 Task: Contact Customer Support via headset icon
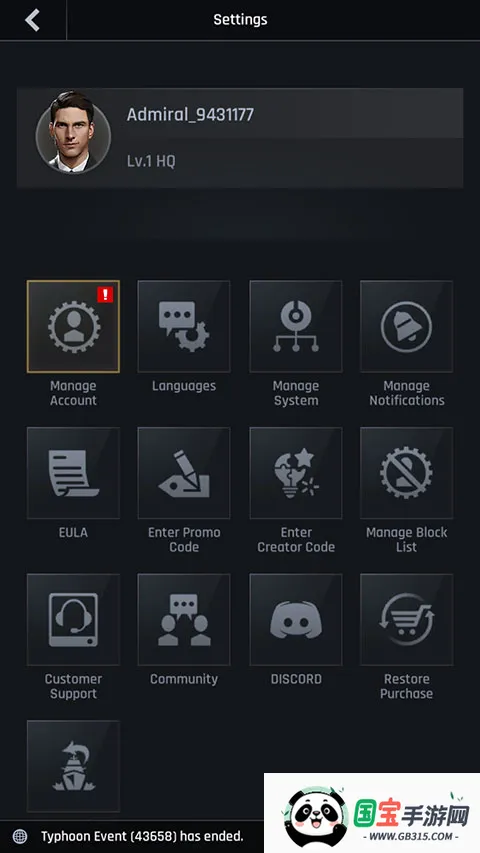click(73, 620)
